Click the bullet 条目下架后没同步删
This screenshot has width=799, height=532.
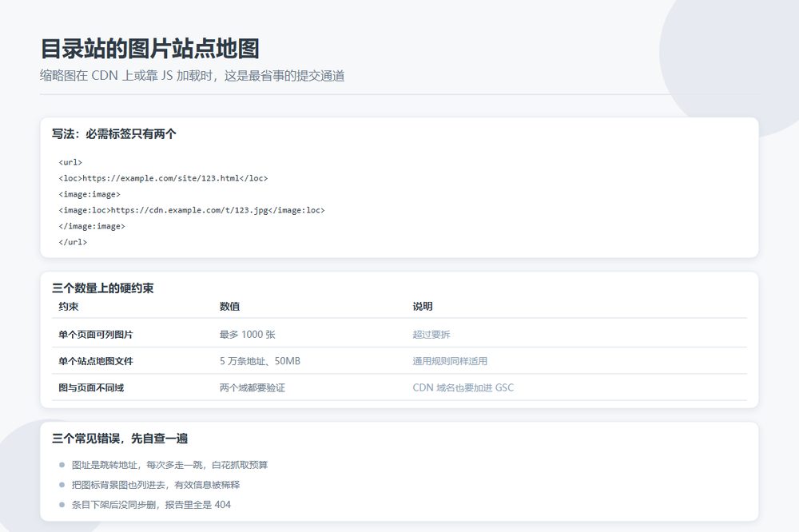pyautogui.click(x=151, y=505)
